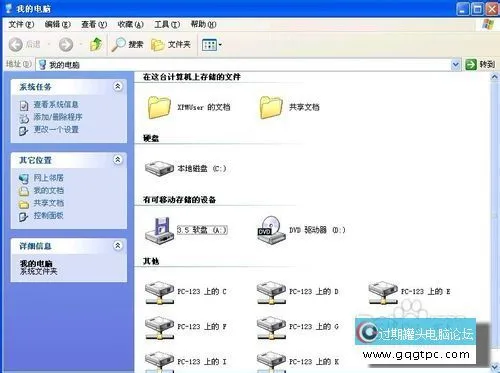The height and width of the screenshot is (373, 500).
Task: Expand the address bar dropdown arrow
Action: click(x=455, y=64)
